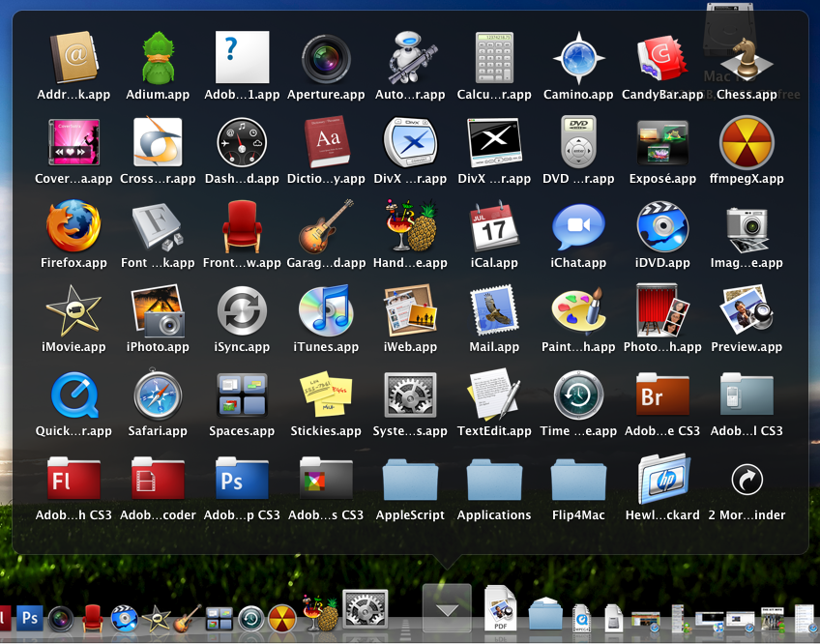Open Adobe Photoshop CS3 folder in grid

pyautogui.click(x=242, y=479)
